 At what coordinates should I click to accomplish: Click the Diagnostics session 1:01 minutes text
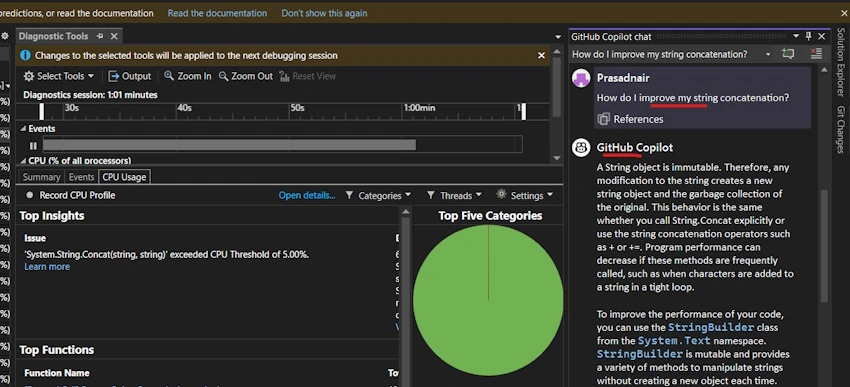pos(90,95)
